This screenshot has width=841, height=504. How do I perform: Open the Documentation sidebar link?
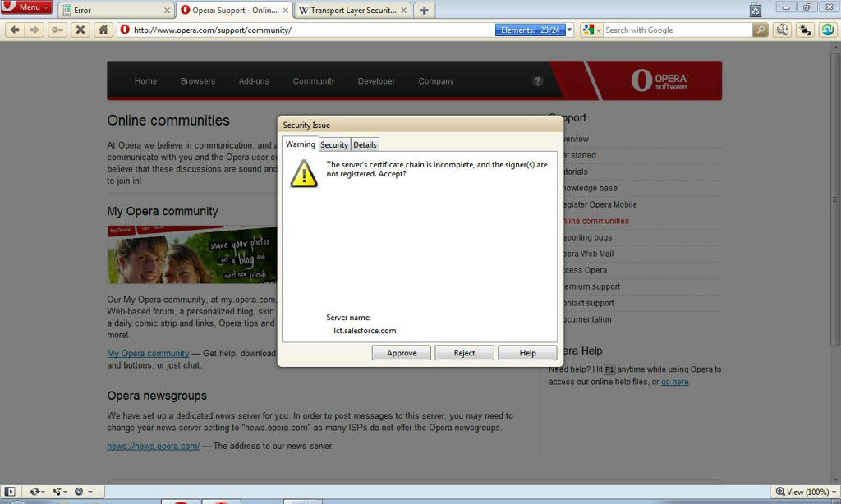tap(586, 319)
